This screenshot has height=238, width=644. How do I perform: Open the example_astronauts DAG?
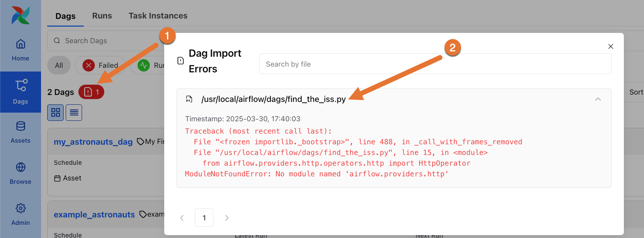coord(94,214)
